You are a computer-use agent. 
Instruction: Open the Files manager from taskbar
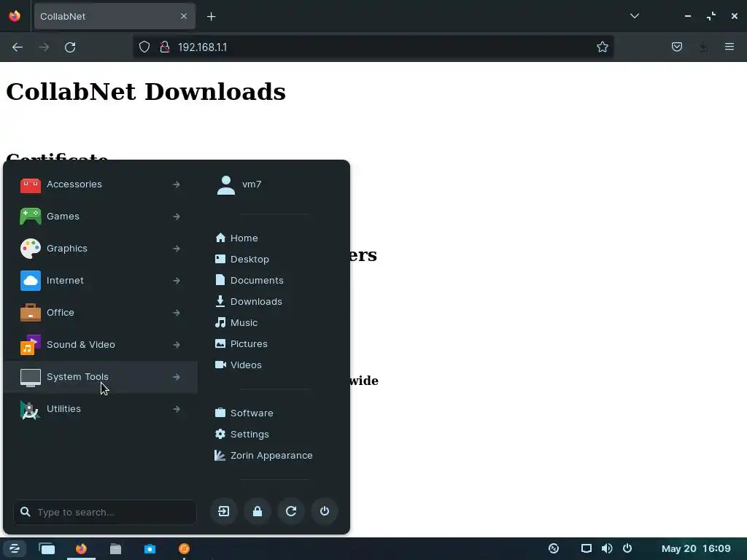pos(115,548)
